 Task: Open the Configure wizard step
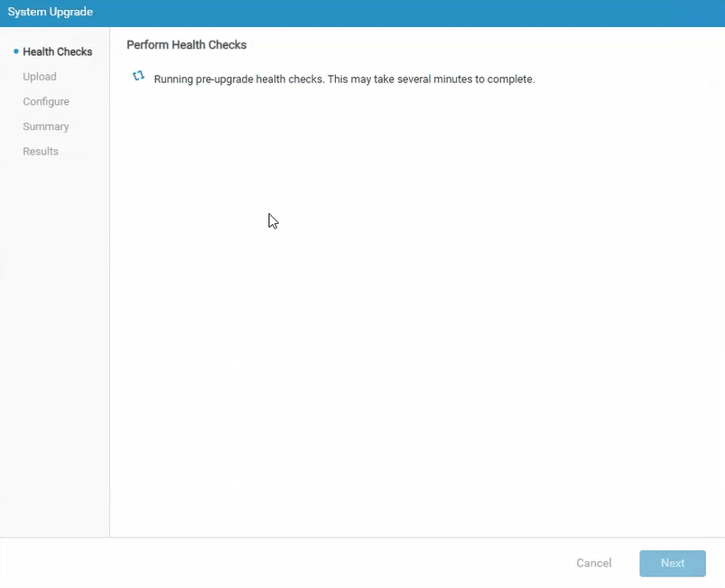[x=46, y=102]
